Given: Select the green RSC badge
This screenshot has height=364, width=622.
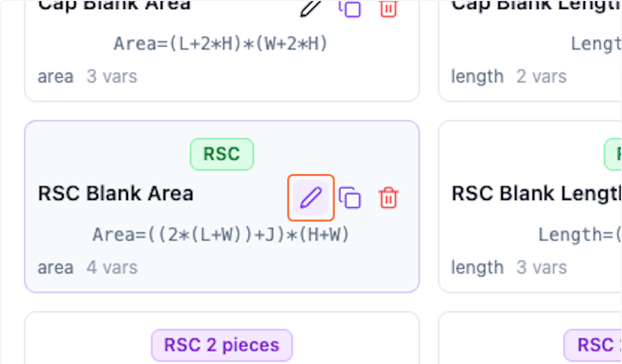Looking at the screenshot, I should 222,154.
